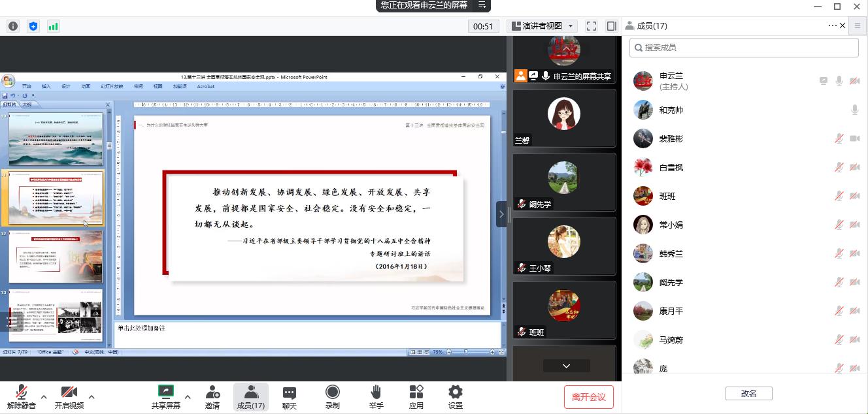Image resolution: width=868 pixels, height=414 pixels.
Task: Enter full screen mode
Action: 592,26
